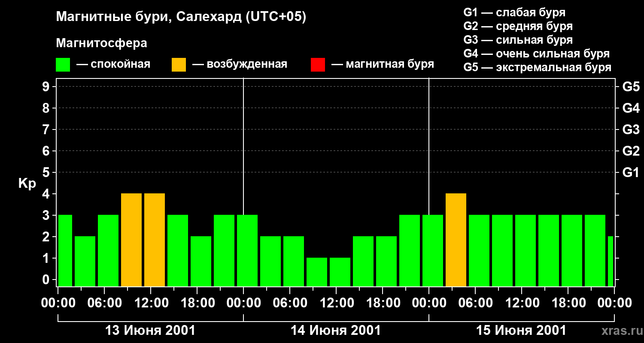
Task: Click the '06:00' time label under 13 June
Action: (104, 303)
